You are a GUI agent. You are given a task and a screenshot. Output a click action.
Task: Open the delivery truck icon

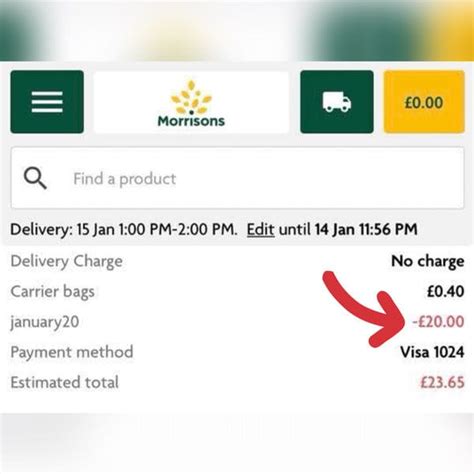pos(337,102)
